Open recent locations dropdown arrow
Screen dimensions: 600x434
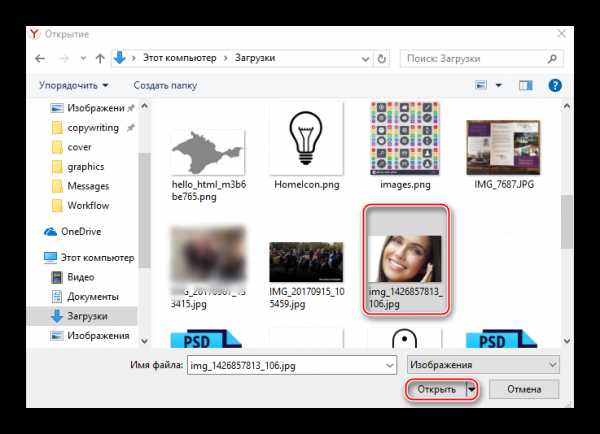point(83,59)
